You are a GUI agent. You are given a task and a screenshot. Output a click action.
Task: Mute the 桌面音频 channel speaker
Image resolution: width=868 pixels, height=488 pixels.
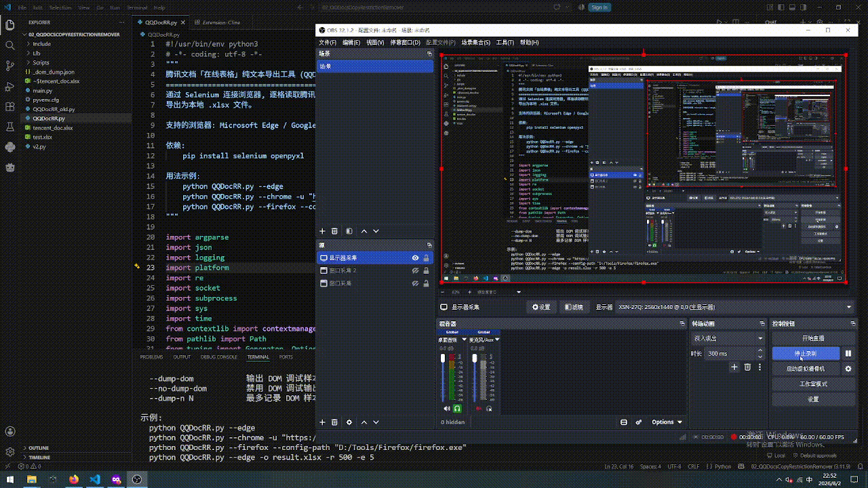coord(446,409)
